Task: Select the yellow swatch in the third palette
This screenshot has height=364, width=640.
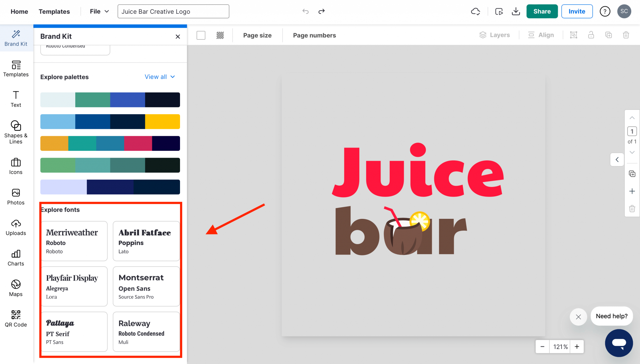Action: [x=54, y=144]
